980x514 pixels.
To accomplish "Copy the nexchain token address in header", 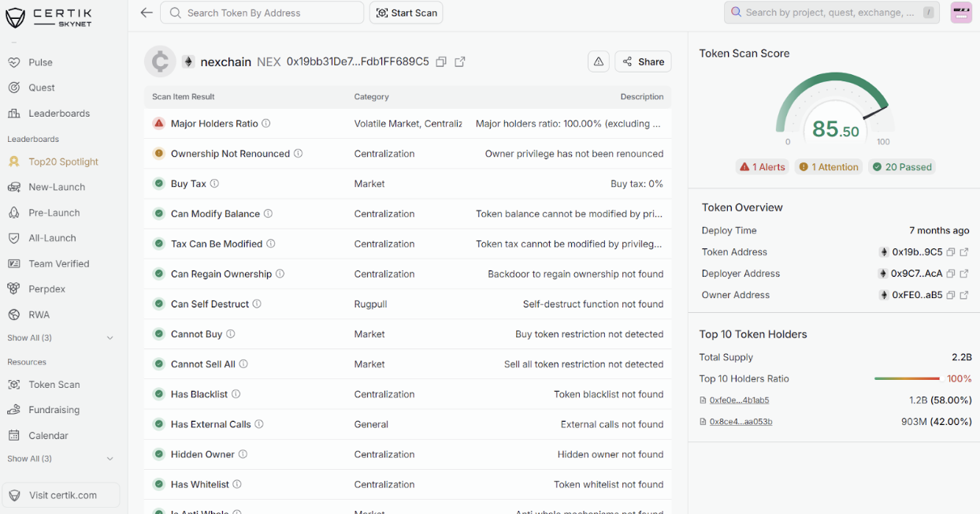I will click(441, 61).
